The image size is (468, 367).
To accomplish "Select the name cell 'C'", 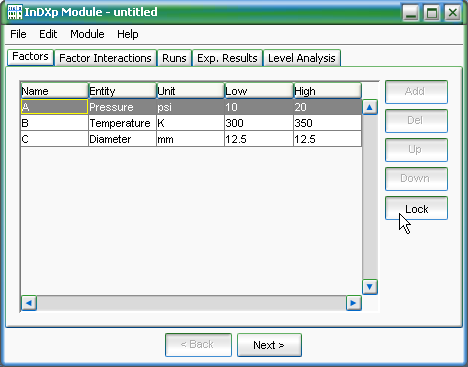I will coord(54,139).
